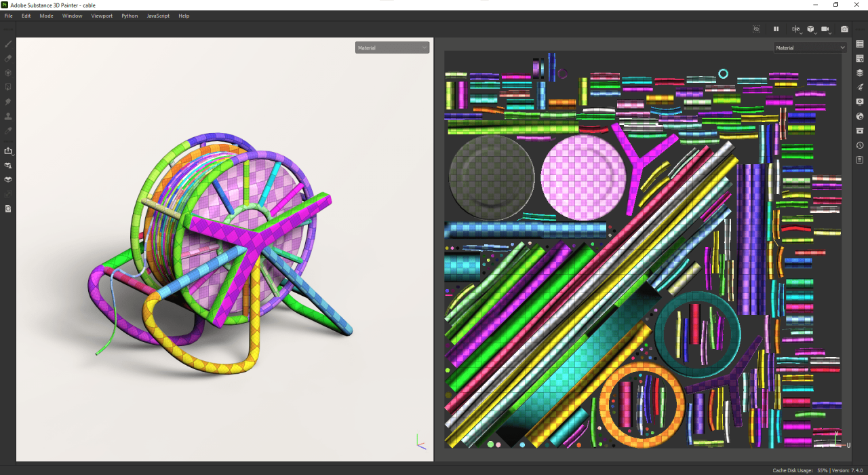The image size is (868, 475).
Task: Click the orange ring UV island
Action: pos(642,405)
